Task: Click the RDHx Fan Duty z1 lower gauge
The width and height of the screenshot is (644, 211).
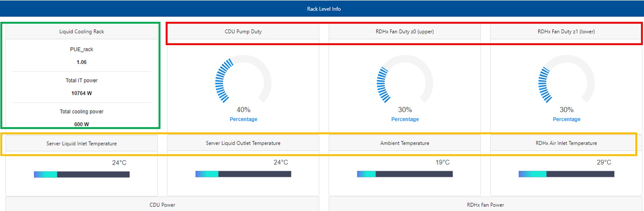Action: tap(566, 81)
